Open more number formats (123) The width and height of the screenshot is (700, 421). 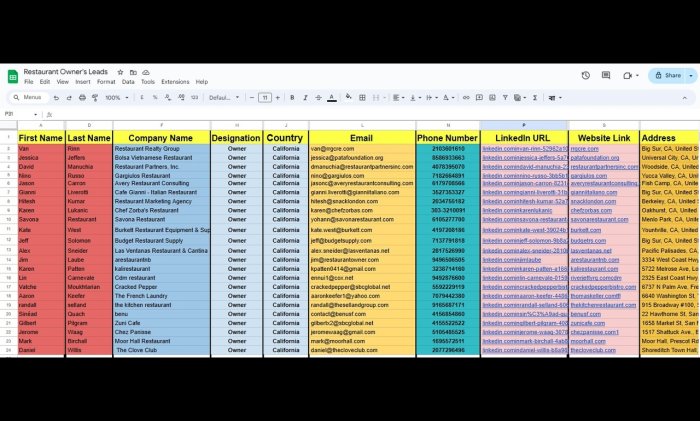(195, 97)
